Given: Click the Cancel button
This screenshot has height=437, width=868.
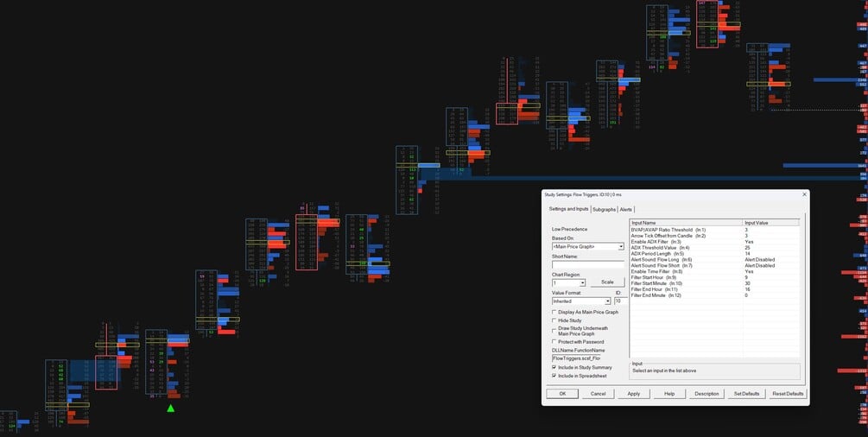Looking at the screenshot, I should (598, 394).
